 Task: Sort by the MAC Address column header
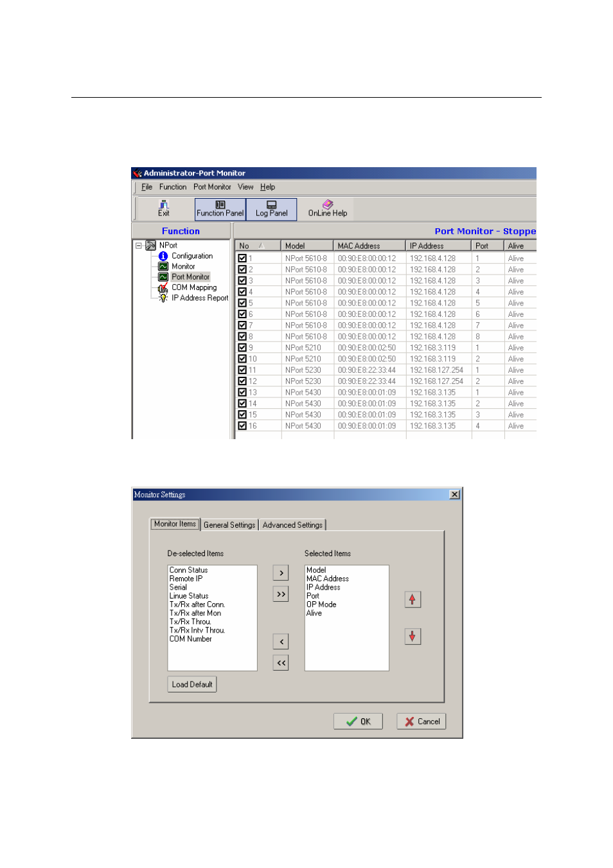369,246
